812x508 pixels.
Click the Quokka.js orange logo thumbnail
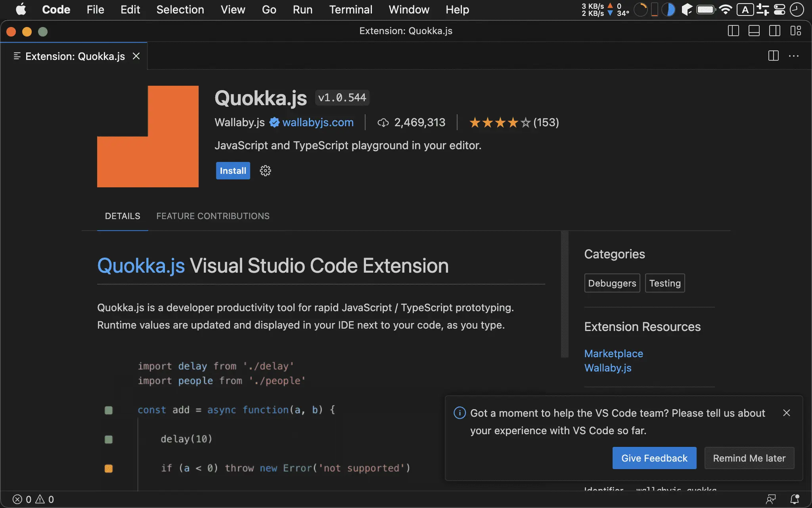pyautogui.click(x=148, y=137)
